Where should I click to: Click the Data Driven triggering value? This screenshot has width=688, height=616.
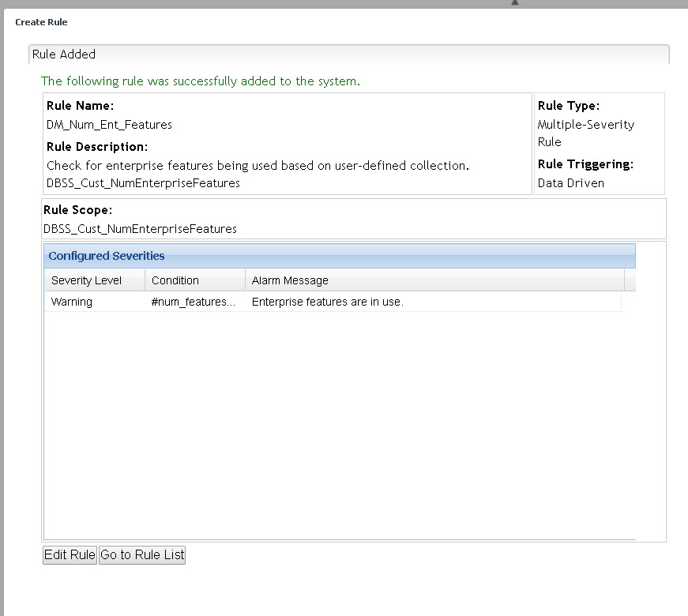(x=570, y=182)
